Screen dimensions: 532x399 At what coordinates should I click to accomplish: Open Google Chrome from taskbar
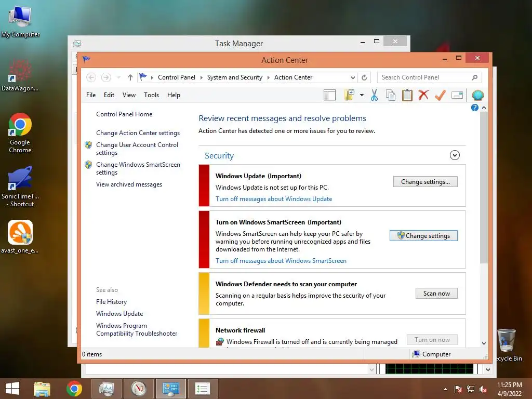pos(74,389)
